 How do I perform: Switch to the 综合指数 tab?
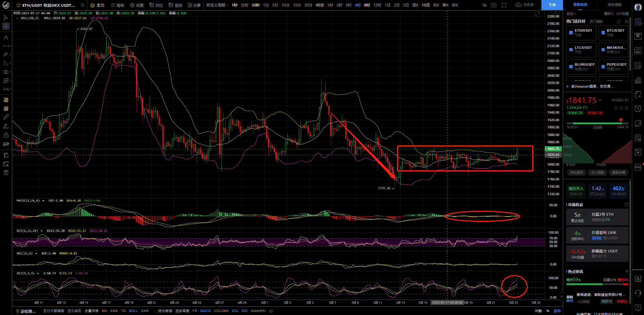615,5
